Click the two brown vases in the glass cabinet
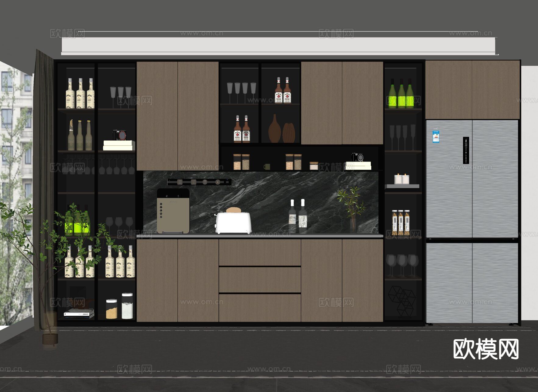 [x=282, y=129]
